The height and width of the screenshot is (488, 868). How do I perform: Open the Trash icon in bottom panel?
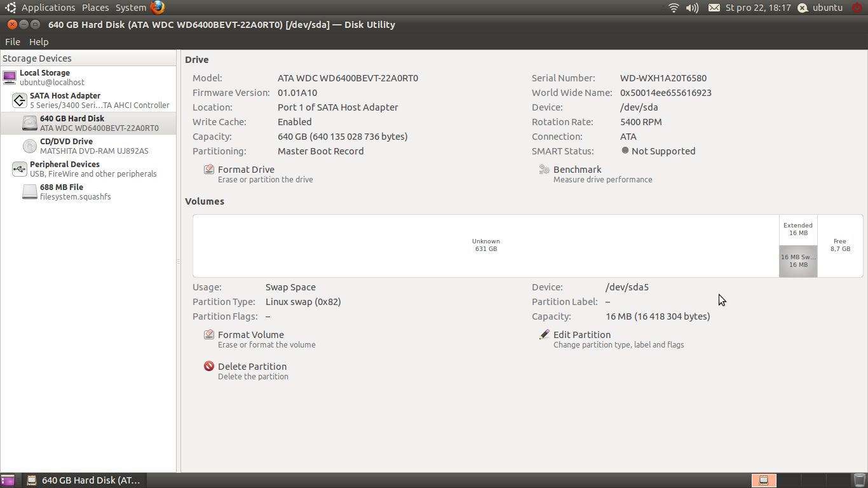859,480
